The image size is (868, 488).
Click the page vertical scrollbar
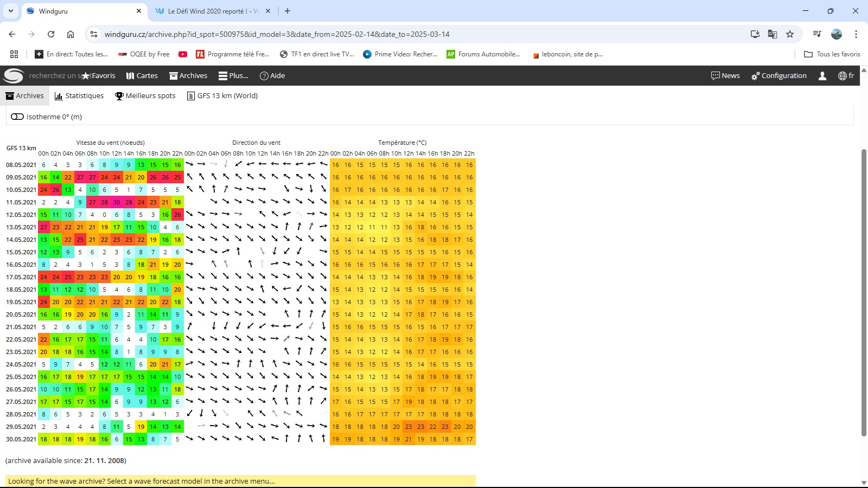point(864,293)
